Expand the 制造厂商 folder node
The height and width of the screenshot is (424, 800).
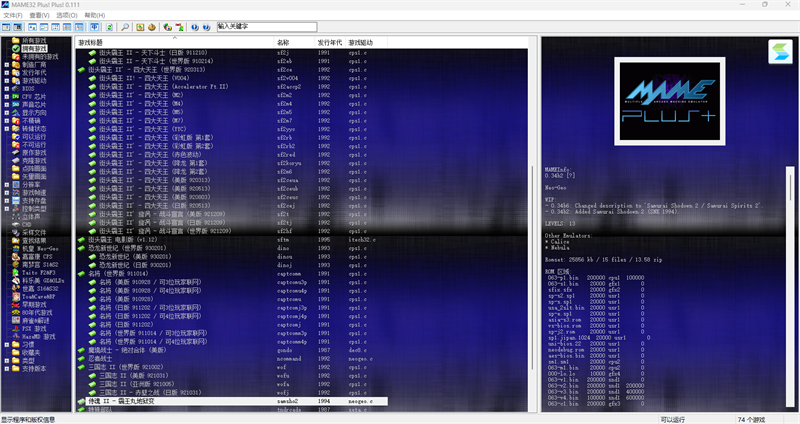(7, 65)
